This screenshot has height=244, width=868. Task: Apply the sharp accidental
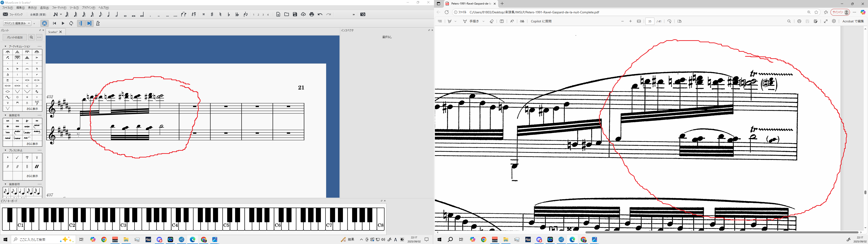point(212,14)
